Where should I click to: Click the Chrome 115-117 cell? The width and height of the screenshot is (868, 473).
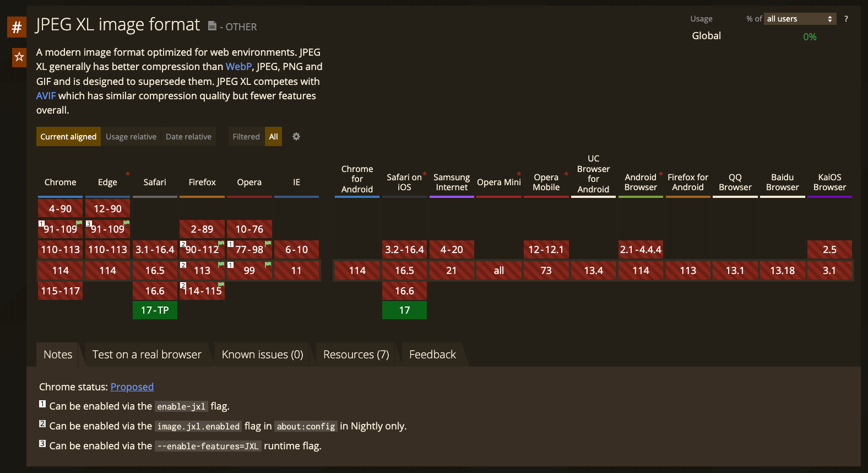coord(61,291)
